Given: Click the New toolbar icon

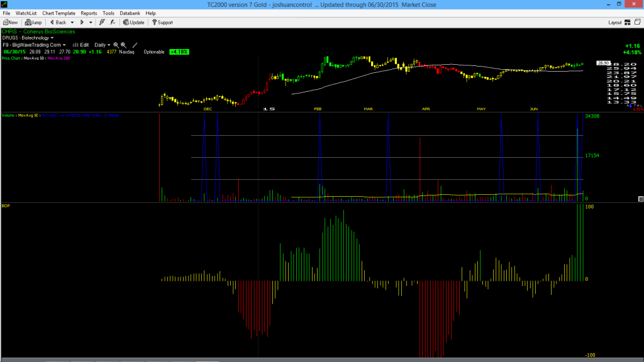Looking at the screenshot, I should pyautogui.click(x=10, y=23).
